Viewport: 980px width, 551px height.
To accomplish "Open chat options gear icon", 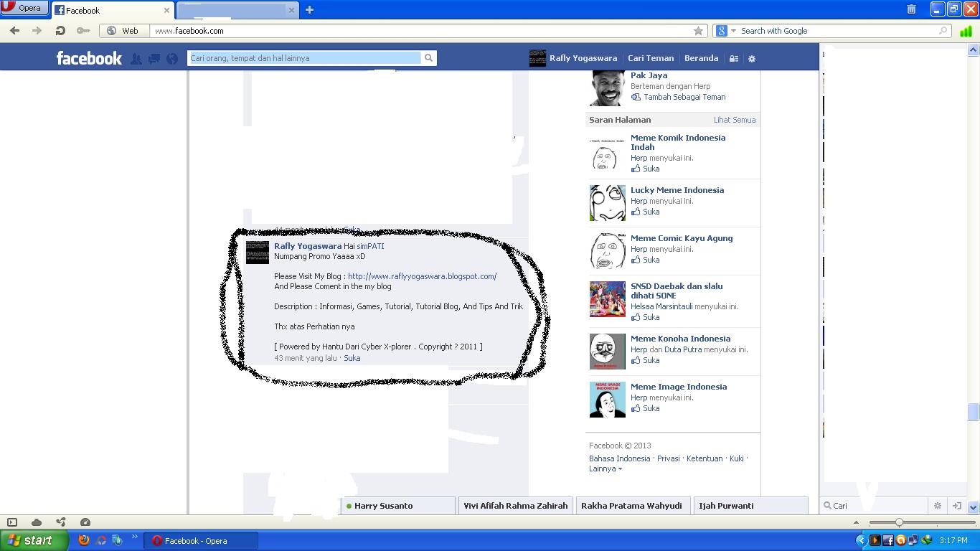I will click(938, 506).
